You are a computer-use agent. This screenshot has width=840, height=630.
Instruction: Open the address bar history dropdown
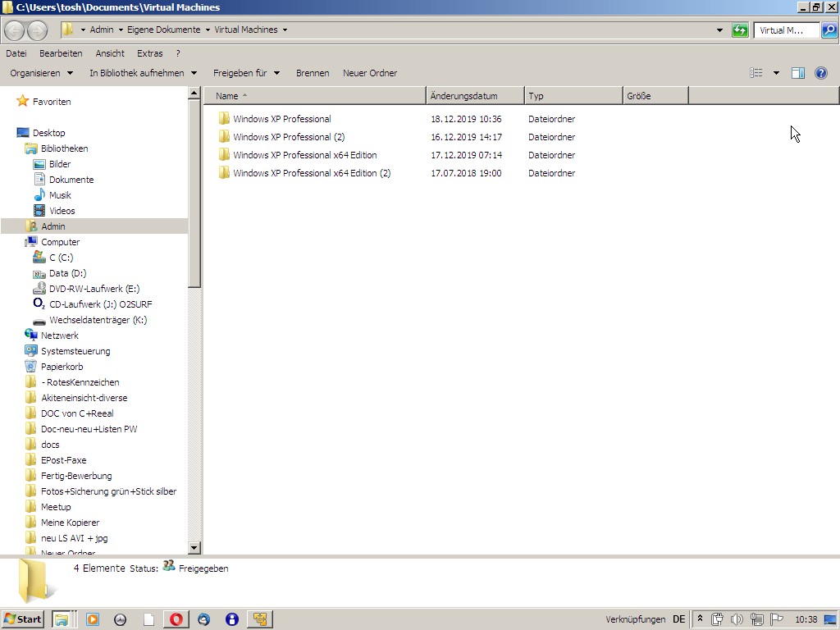coord(719,30)
